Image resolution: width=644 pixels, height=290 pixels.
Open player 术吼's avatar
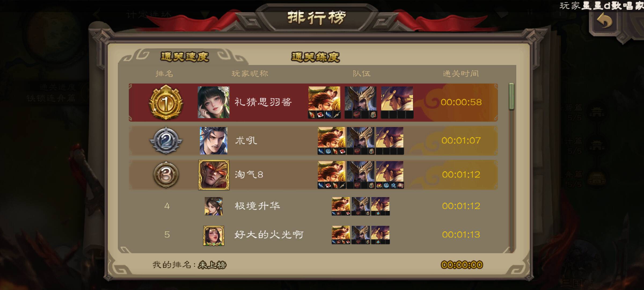click(214, 141)
